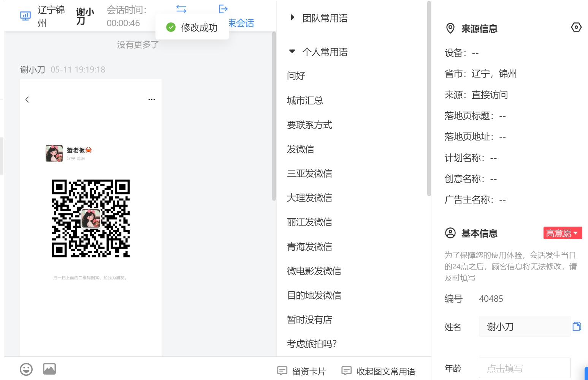Image resolution: width=588 pixels, height=380 pixels.
Task: Expand the 团队常用语 section
Action: 292,17
